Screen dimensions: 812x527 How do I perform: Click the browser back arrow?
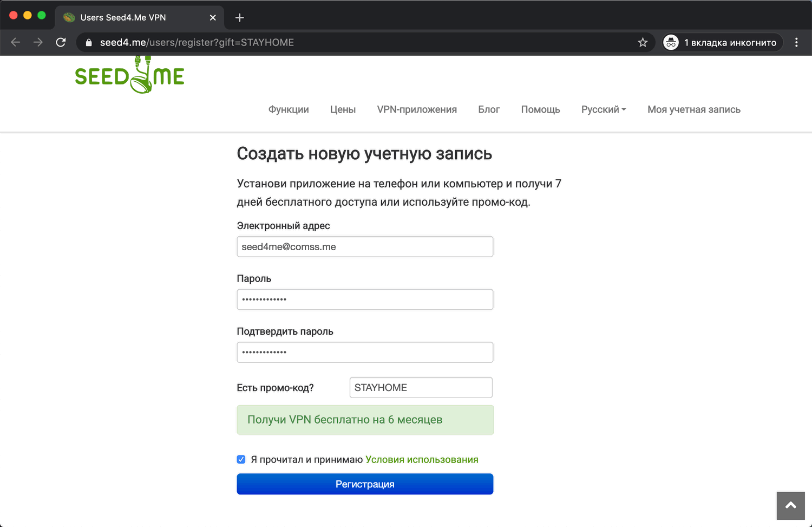pos(15,42)
